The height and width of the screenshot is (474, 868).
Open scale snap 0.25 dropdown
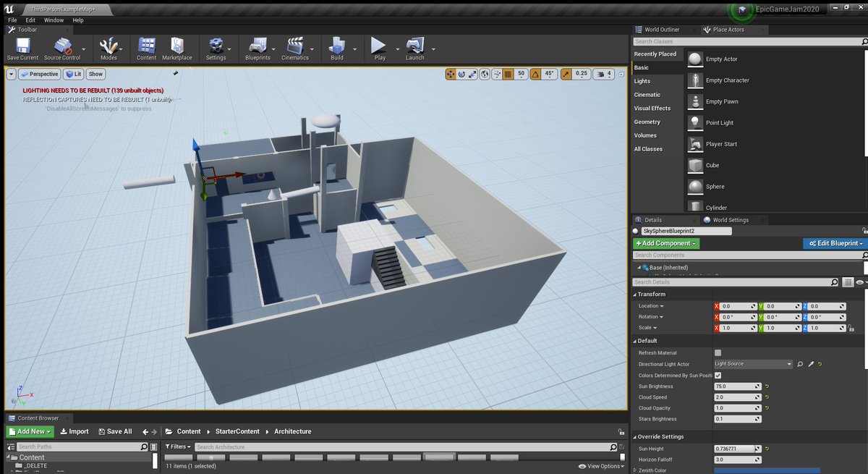click(x=581, y=74)
